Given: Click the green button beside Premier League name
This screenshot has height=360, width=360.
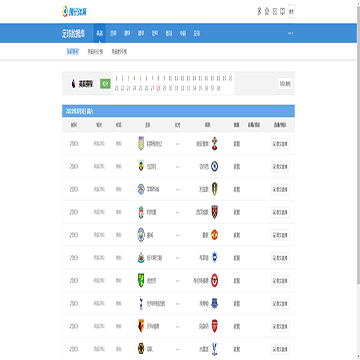Looking at the screenshot, I should click(105, 83).
